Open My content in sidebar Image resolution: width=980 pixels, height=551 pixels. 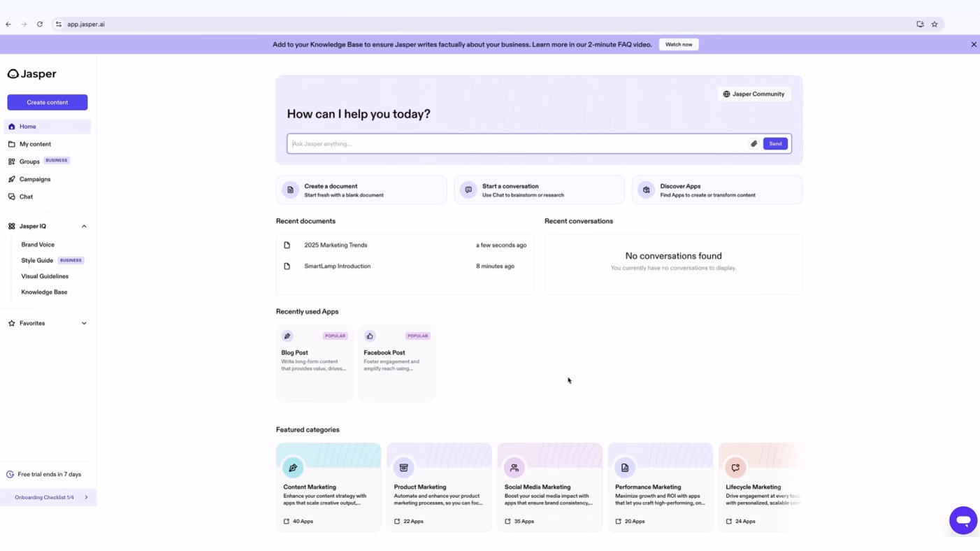pyautogui.click(x=35, y=144)
